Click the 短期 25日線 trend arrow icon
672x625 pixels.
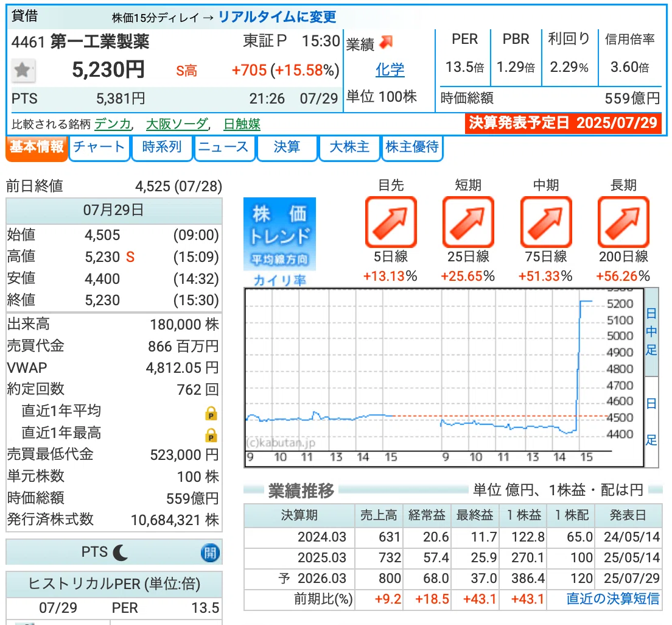pyautogui.click(x=469, y=222)
